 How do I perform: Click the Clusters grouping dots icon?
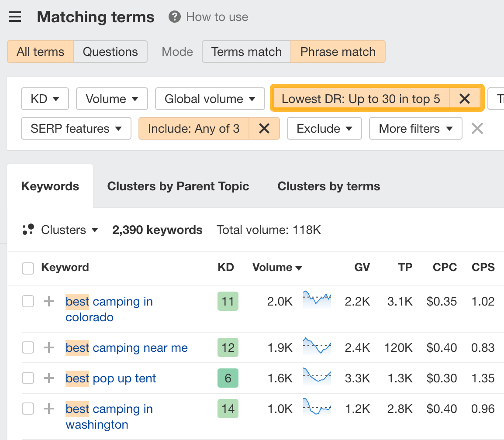[x=28, y=229]
